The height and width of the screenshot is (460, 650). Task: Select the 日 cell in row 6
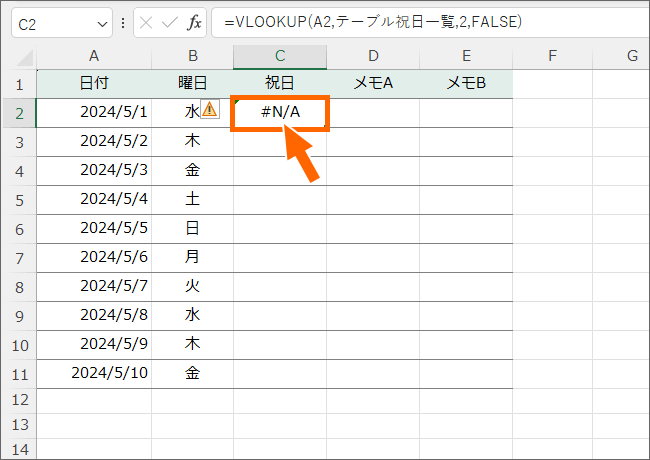point(193,229)
